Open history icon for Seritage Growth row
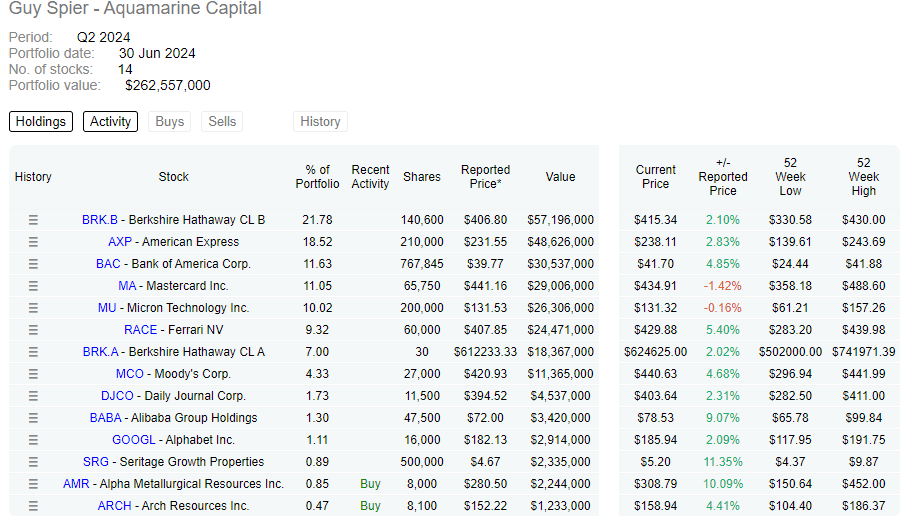 (33, 462)
